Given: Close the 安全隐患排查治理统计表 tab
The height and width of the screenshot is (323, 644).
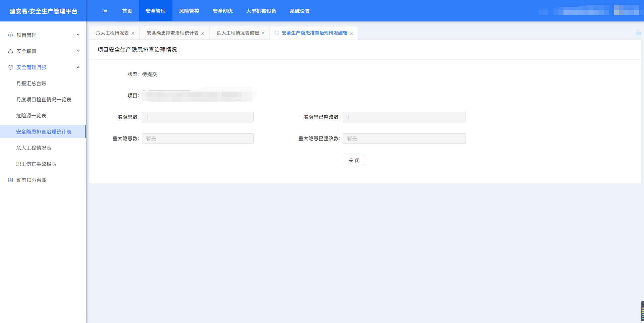Looking at the screenshot, I should tap(203, 33).
